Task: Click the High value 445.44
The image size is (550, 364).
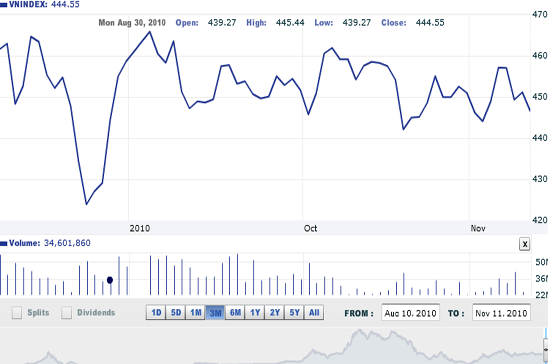Action: [x=290, y=23]
